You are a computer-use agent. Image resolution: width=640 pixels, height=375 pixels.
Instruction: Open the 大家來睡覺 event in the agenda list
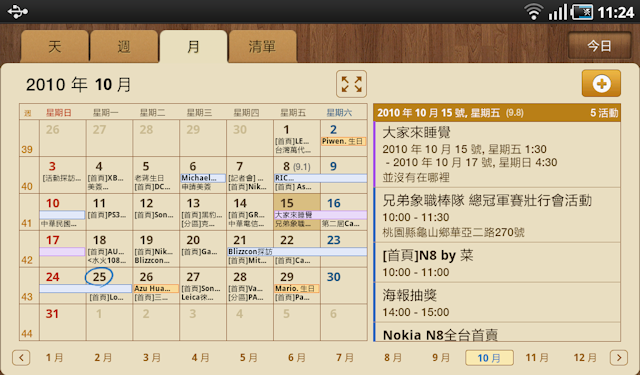pyautogui.click(x=497, y=154)
